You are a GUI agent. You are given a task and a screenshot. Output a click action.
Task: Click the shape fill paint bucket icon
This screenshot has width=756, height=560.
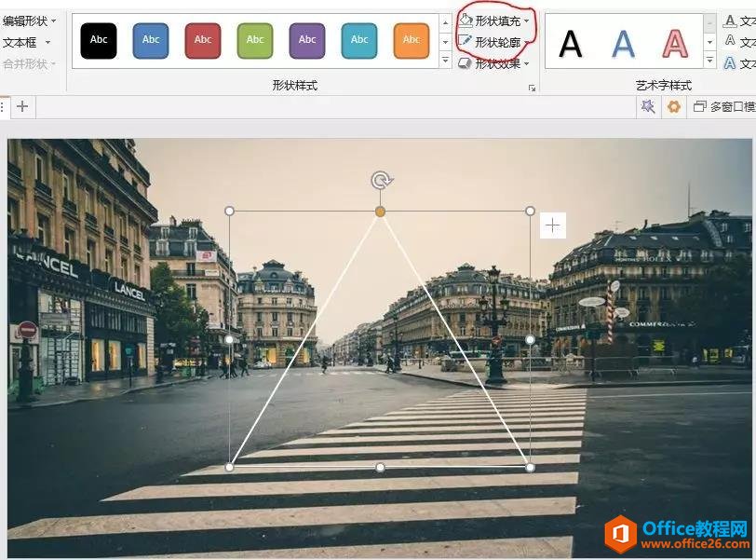(466, 20)
